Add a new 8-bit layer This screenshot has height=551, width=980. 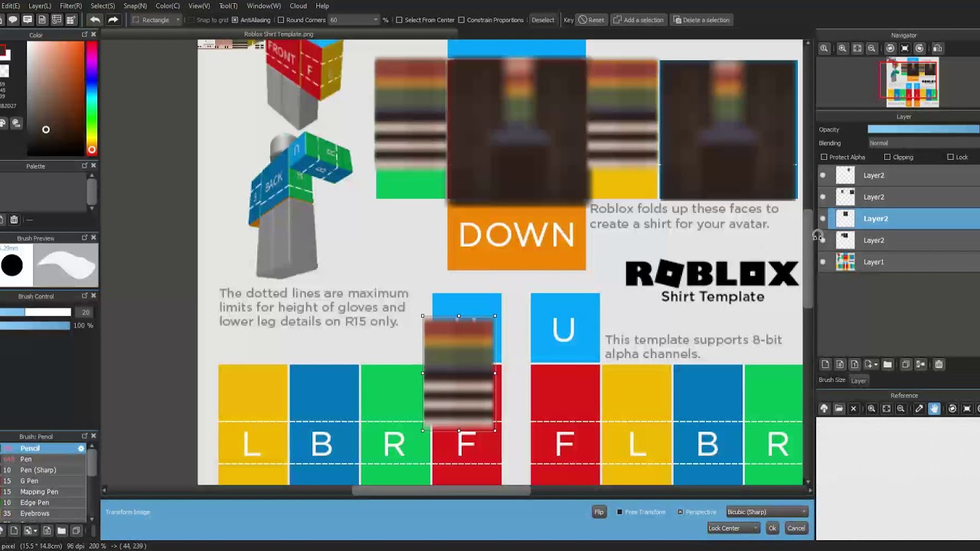(x=840, y=364)
